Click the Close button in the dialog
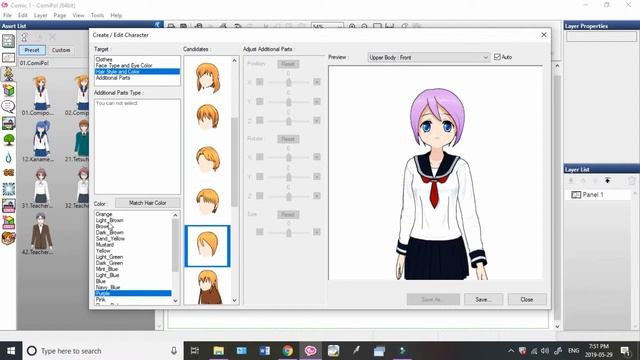The width and height of the screenshot is (640, 360). click(x=527, y=299)
